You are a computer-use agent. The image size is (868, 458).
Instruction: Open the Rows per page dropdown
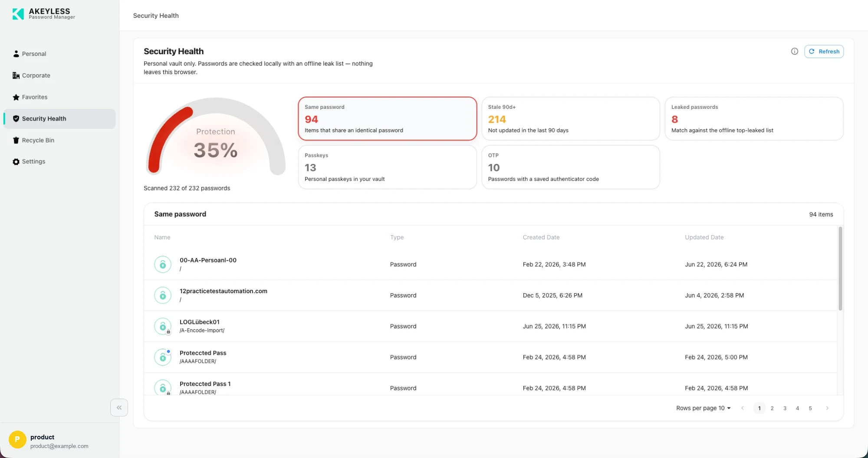pos(704,408)
